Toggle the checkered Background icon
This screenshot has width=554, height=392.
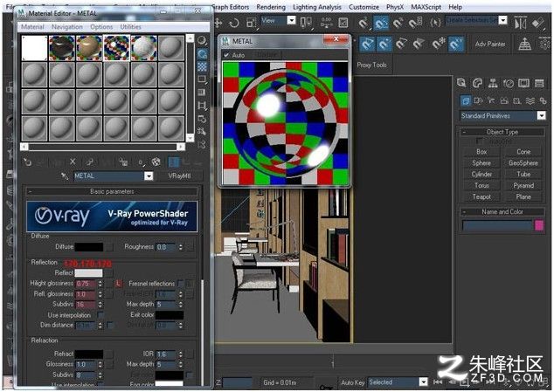pyautogui.click(x=202, y=66)
